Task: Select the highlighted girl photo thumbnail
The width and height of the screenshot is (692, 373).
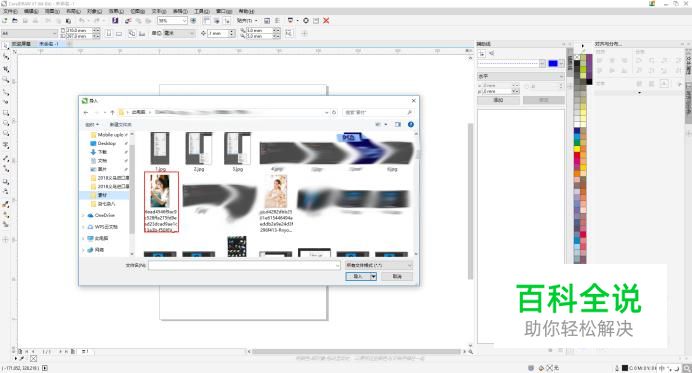Action: point(162,201)
